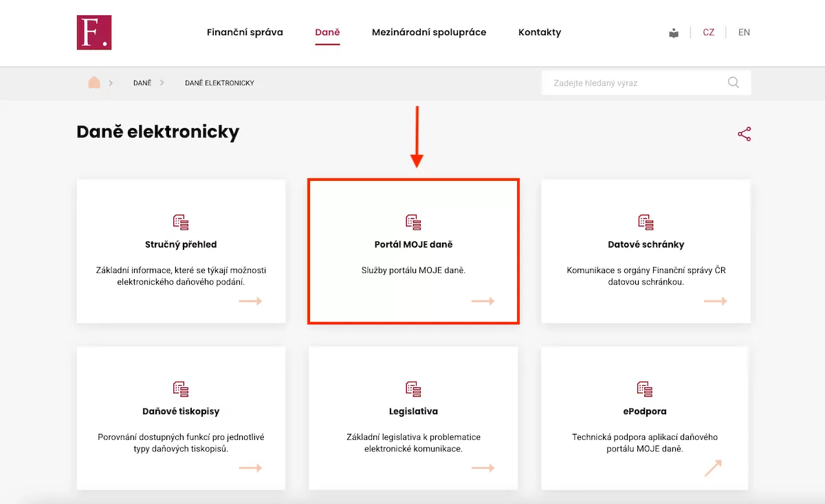The width and height of the screenshot is (825, 504).
Task: Select CZ language option
Action: click(708, 32)
